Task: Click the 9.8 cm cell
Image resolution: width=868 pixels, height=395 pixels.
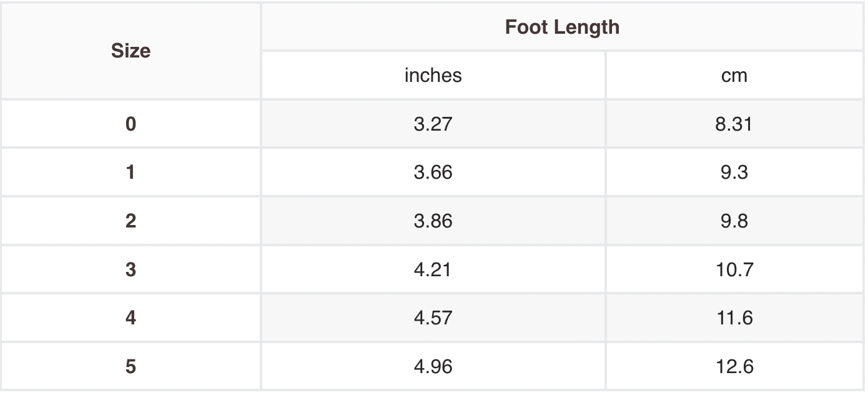Action: [x=734, y=221]
